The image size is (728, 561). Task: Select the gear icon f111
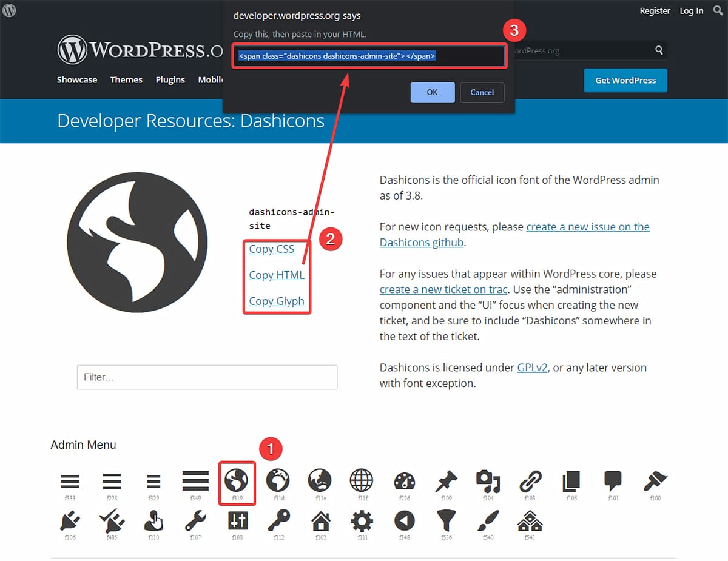(x=362, y=521)
